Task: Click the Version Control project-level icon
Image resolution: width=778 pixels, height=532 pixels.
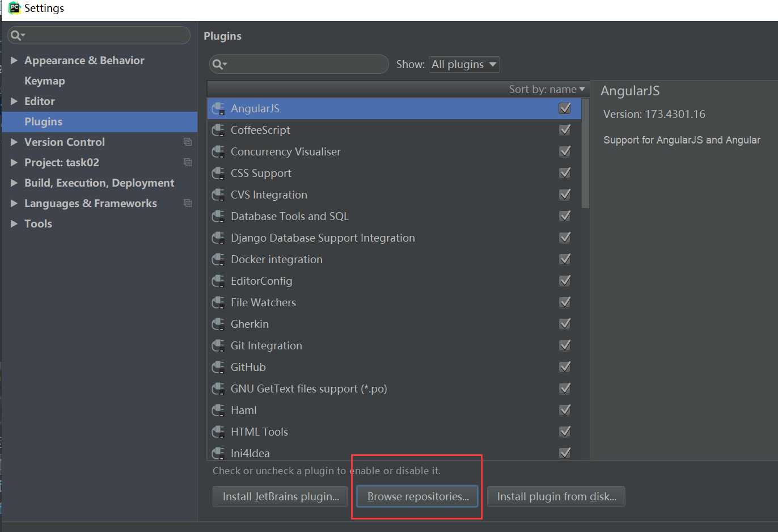Action: coord(188,142)
